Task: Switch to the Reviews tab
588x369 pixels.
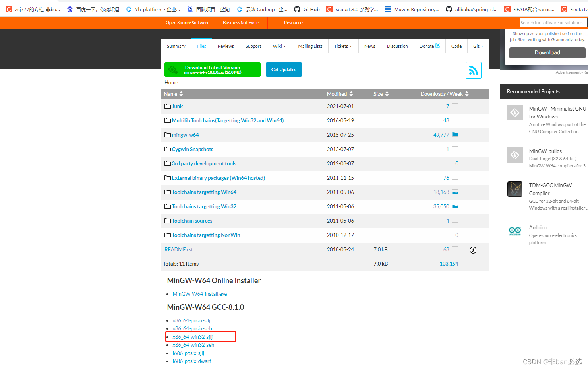Action: coord(226,46)
